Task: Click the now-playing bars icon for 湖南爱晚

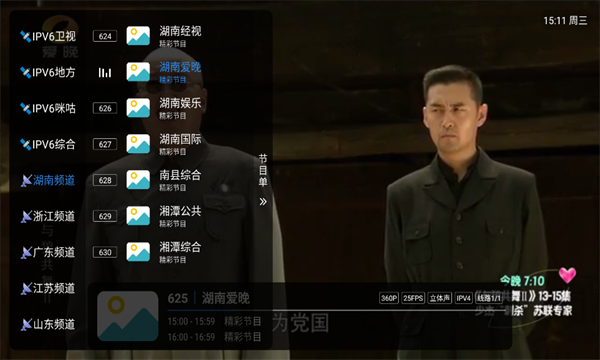Action: (x=105, y=72)
